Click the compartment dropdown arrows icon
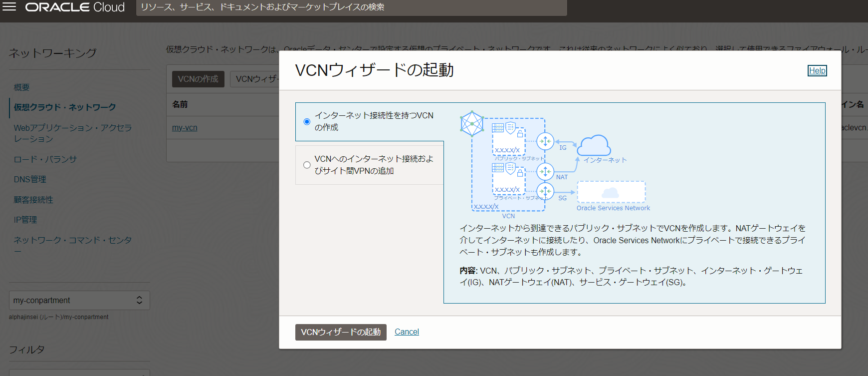 139,300
